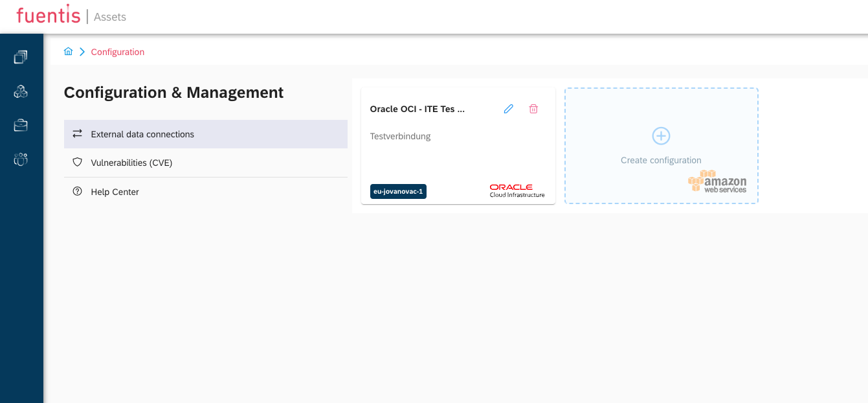Open the Configuration breadcrumb link
This screenshot has height=403, width=868.
[x=117, y=51]
